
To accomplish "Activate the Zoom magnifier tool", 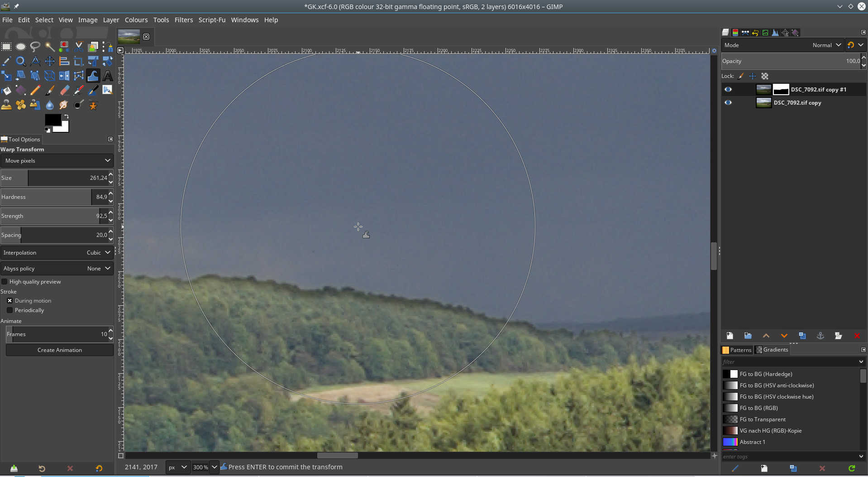I will [21, 61].
